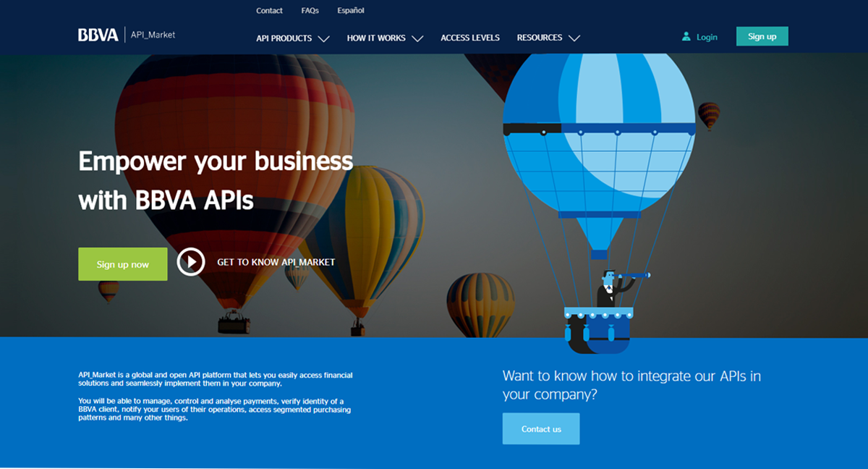Click the Empower your business headline
The width and height of the screenshot is (868, 469).
(216, 179)
